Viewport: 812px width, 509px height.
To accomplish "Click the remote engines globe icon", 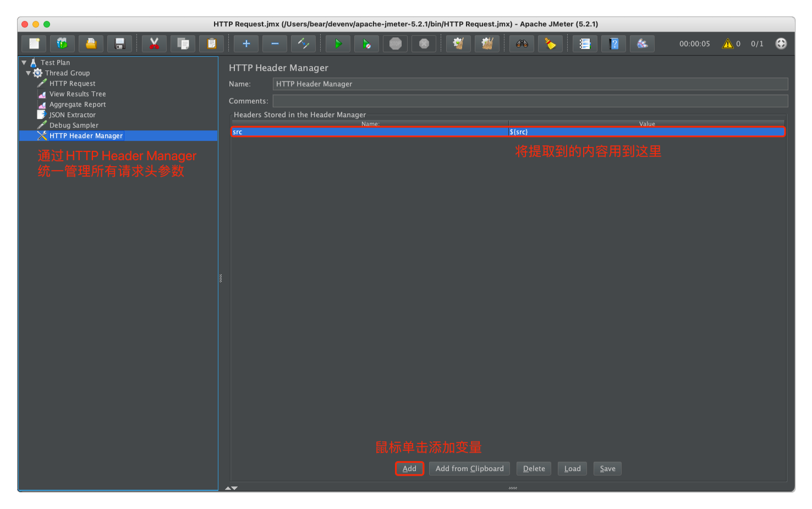I will 781,43.
